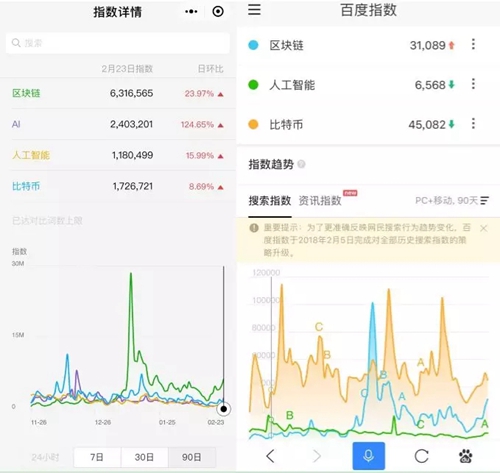Go back with the left arrow

click(x=270, y=456)
